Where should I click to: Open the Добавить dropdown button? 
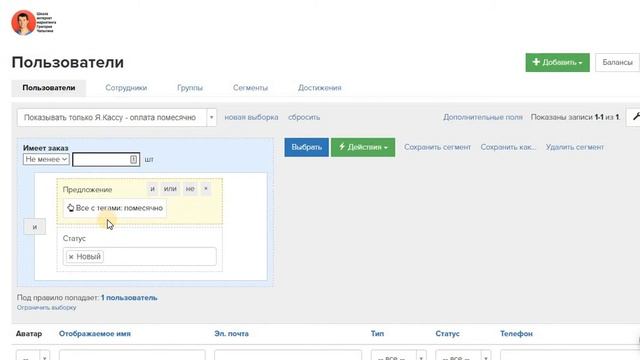[x=558, y=62]
